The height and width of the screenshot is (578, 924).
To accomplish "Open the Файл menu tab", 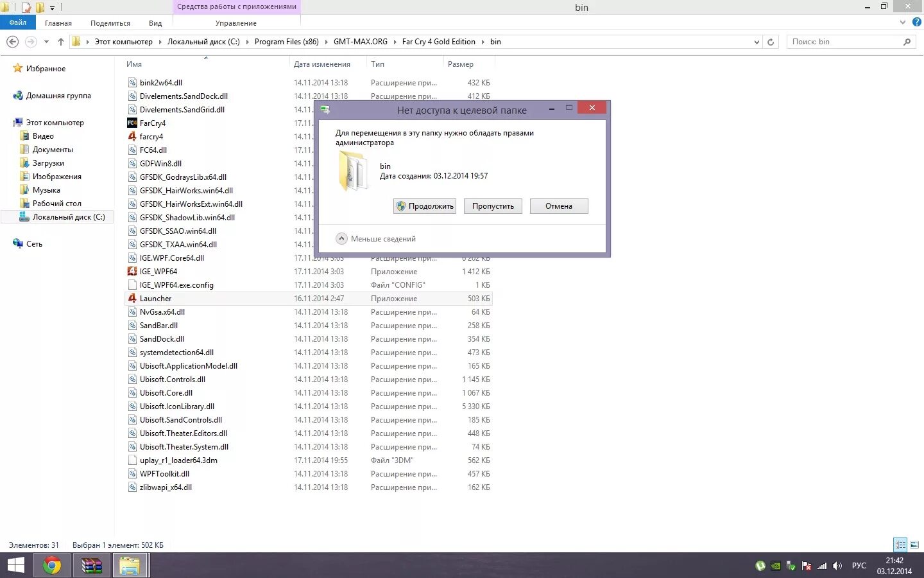I will 17,22.
